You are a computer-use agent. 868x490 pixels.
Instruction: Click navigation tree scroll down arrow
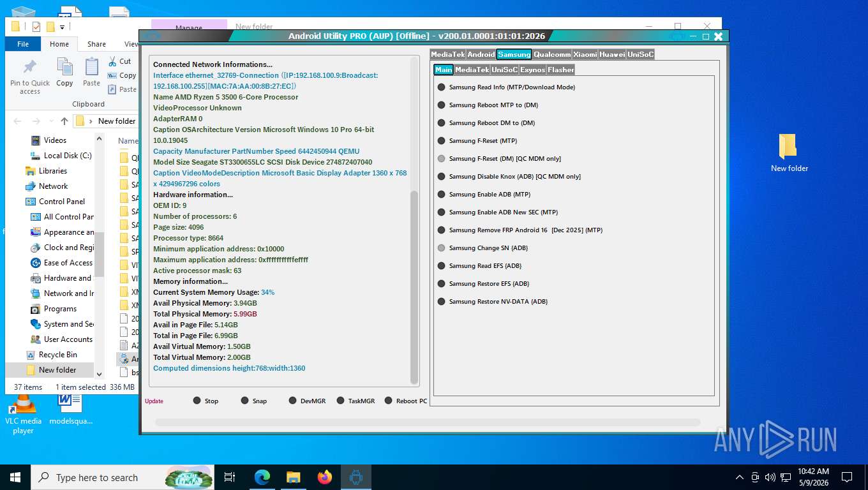point(99,374)
